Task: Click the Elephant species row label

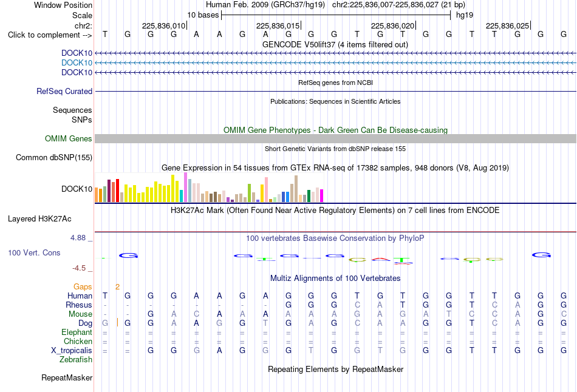Action: (77, 332)
